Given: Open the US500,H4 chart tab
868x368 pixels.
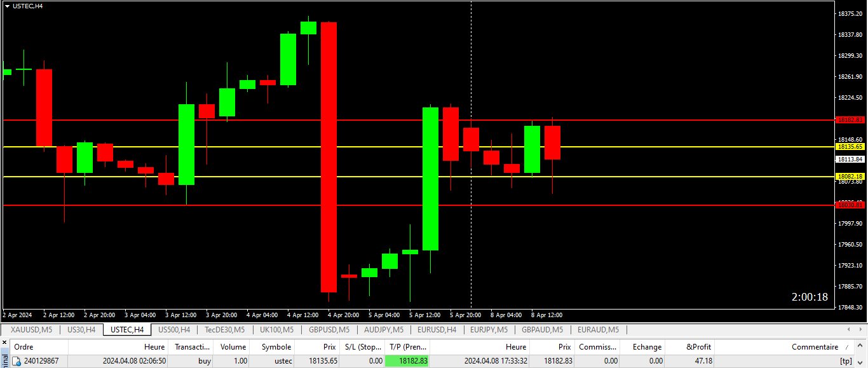Looking at the screenshot, I should 174,330.
